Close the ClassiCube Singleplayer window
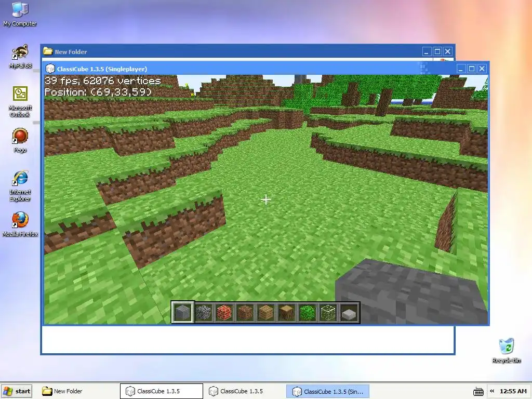Viewport: 532px width, 399px height. tap(482, 69)
